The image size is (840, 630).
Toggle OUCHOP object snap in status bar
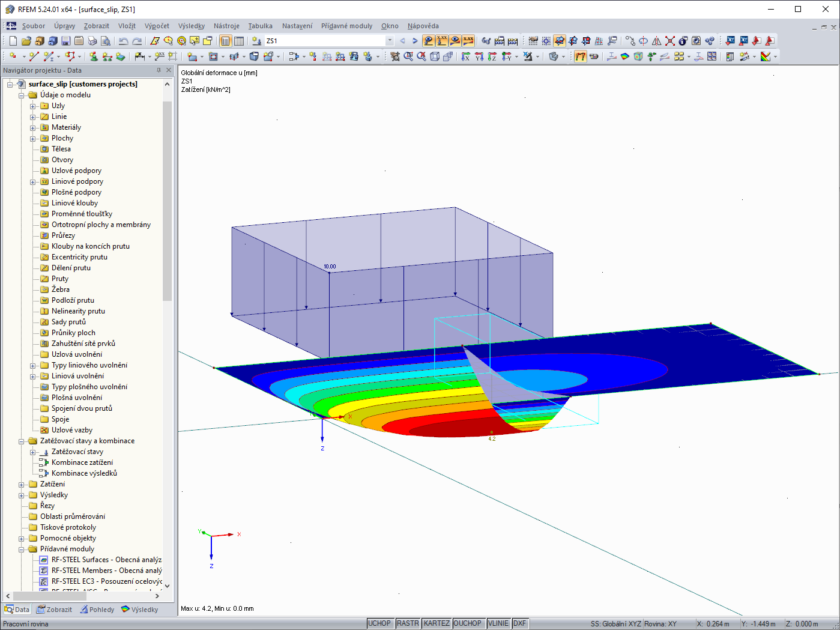point(468,623)
